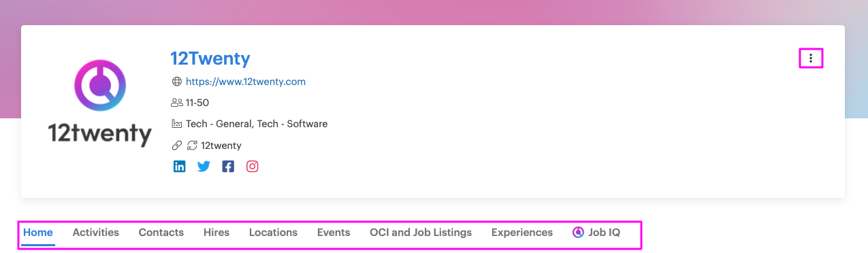The height and width of the screenshot is (253, 868).
Task: Open the 12Twenty Facebook page icon
Action: pyautogui.click(x=228, y=167)
